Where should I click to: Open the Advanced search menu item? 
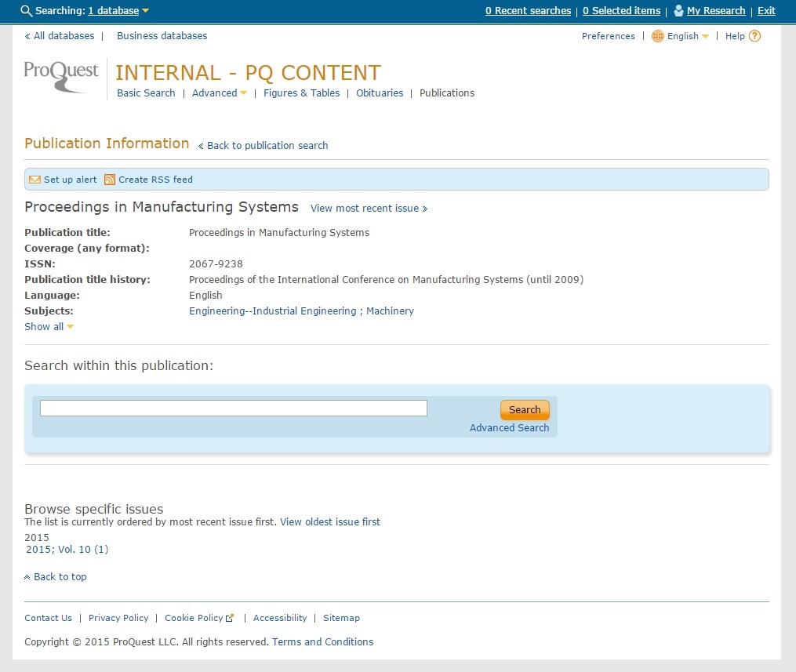coord(214,93)
